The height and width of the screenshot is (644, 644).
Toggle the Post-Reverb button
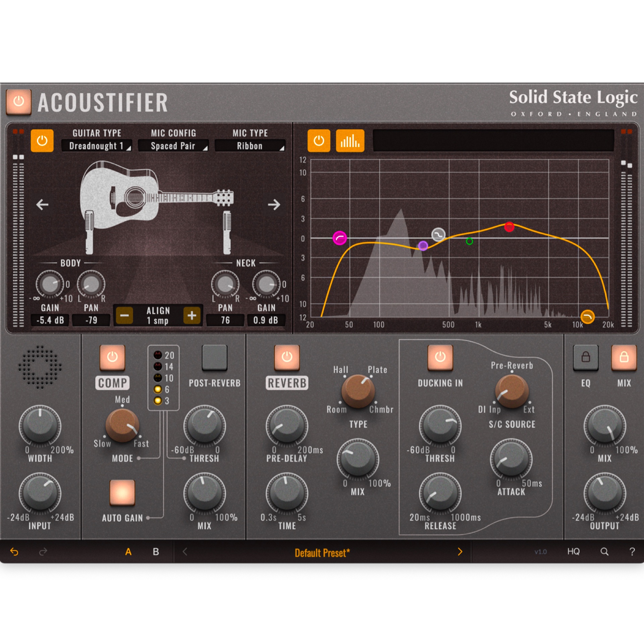215,357
